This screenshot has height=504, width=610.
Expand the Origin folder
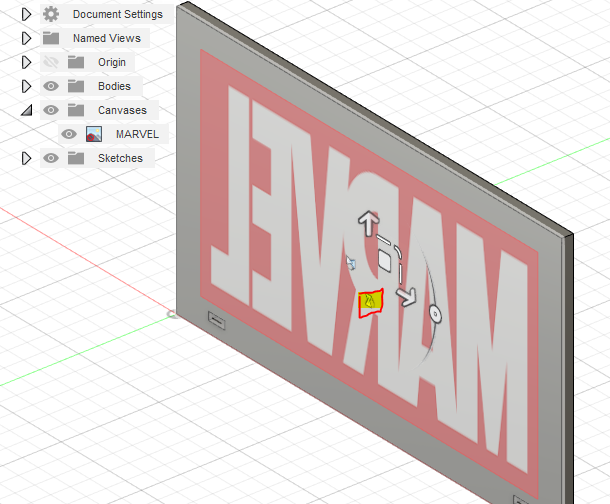tap(26, 62)
